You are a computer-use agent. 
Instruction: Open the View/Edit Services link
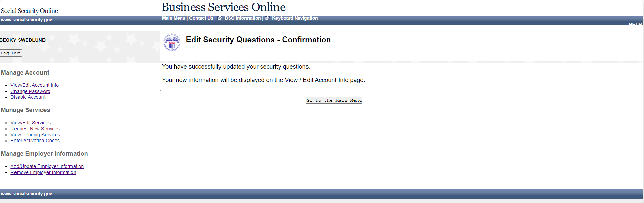(30, 123)
